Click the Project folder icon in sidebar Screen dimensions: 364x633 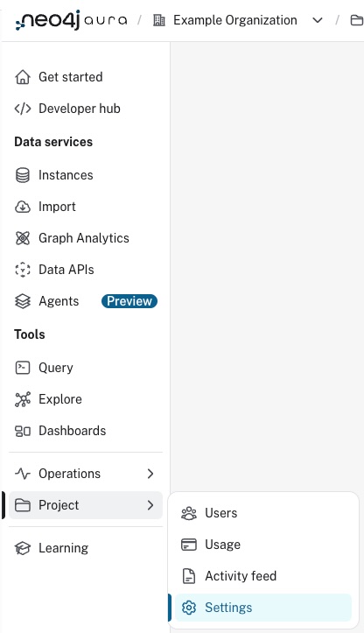point(23,505)
